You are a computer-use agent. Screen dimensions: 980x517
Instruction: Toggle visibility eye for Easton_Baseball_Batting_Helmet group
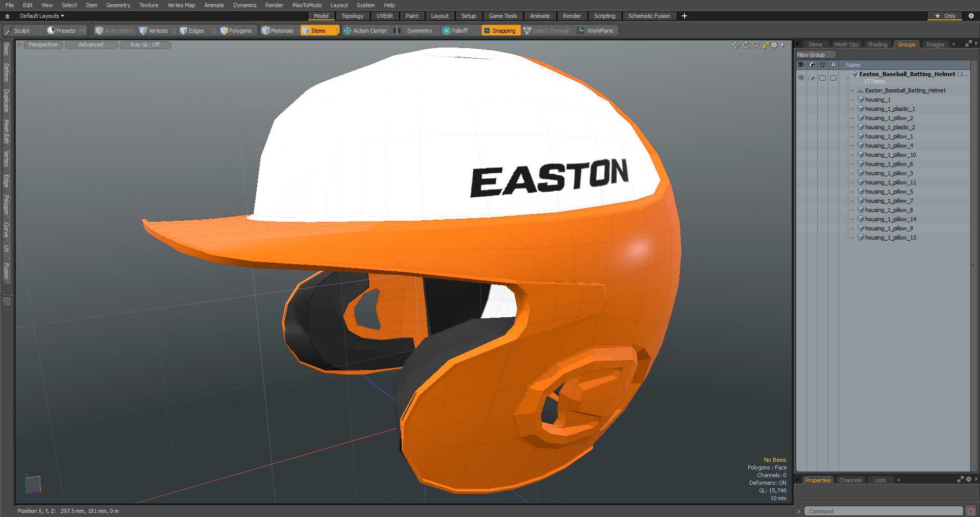click(x=801, y=78)
